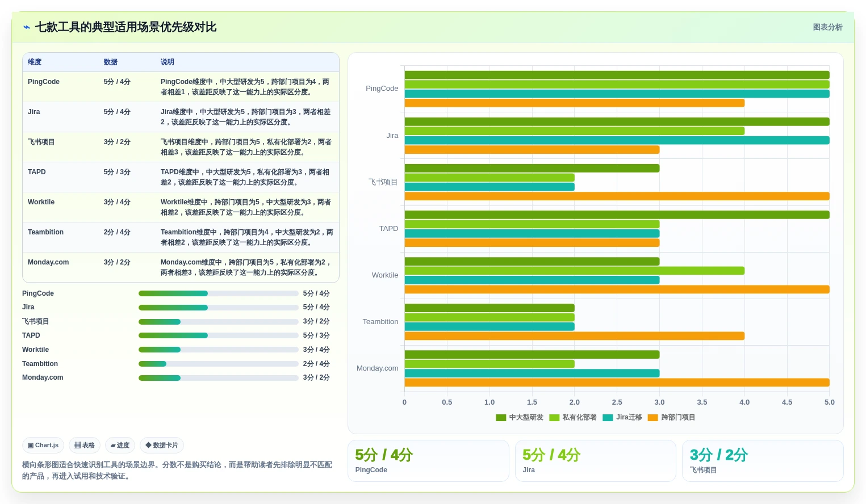Select the 表格 tag chip
The image size is (866, 504).
(x=85, y=446)
